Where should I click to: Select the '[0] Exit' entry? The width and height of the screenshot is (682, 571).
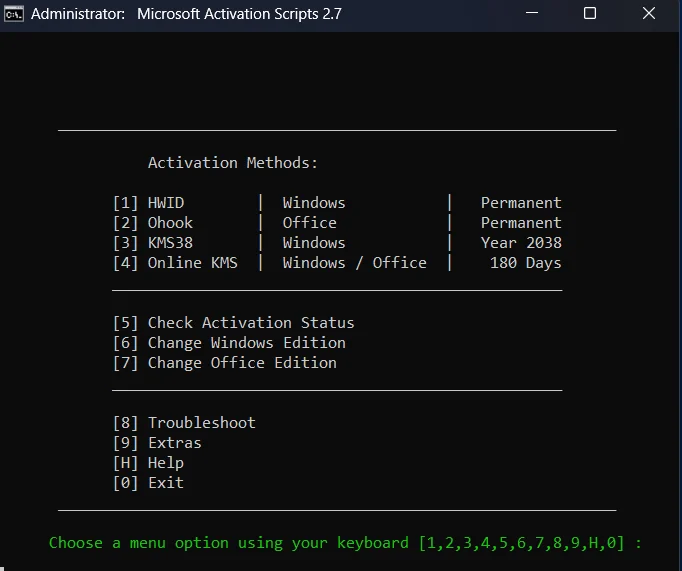point(148,483)
